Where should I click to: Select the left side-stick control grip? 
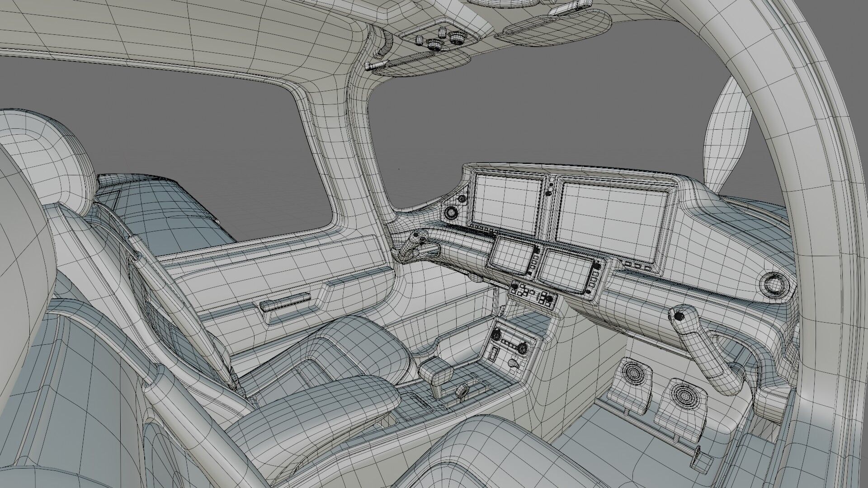coord(410,247)
